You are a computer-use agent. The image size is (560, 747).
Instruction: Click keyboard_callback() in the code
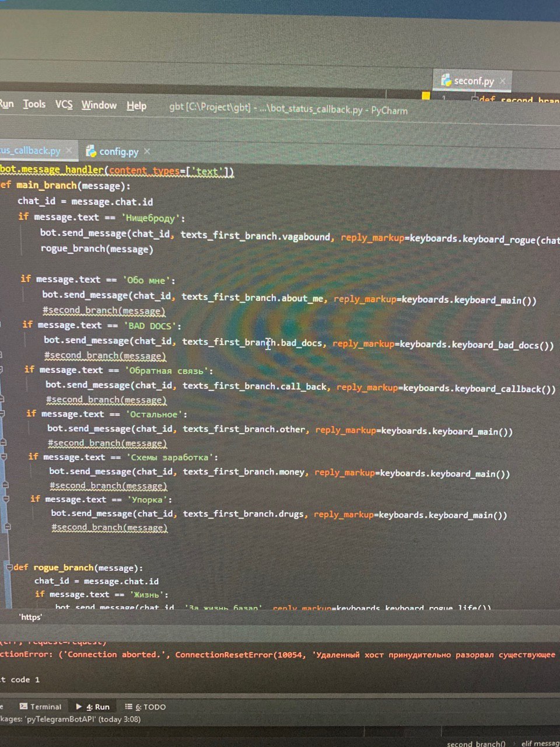coord(505,389)
